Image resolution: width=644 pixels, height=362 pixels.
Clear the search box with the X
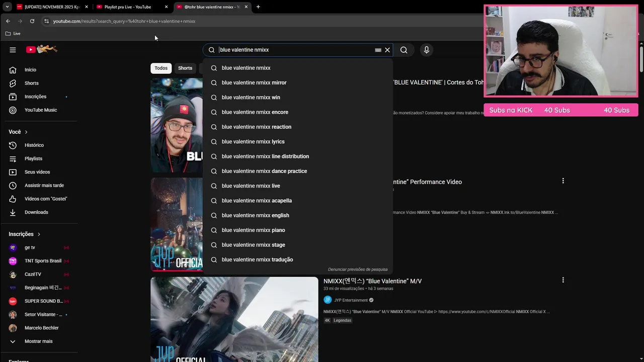tap(387, 50)
